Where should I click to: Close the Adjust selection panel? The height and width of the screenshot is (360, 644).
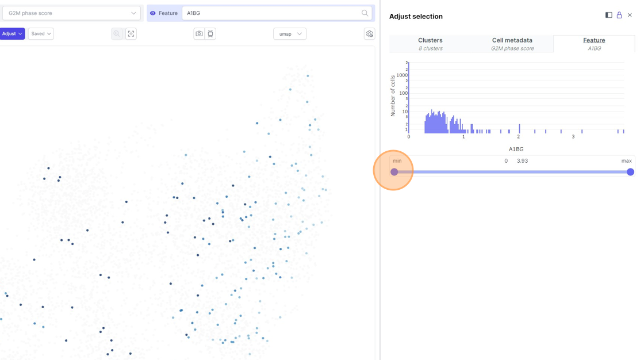point(630,15)
